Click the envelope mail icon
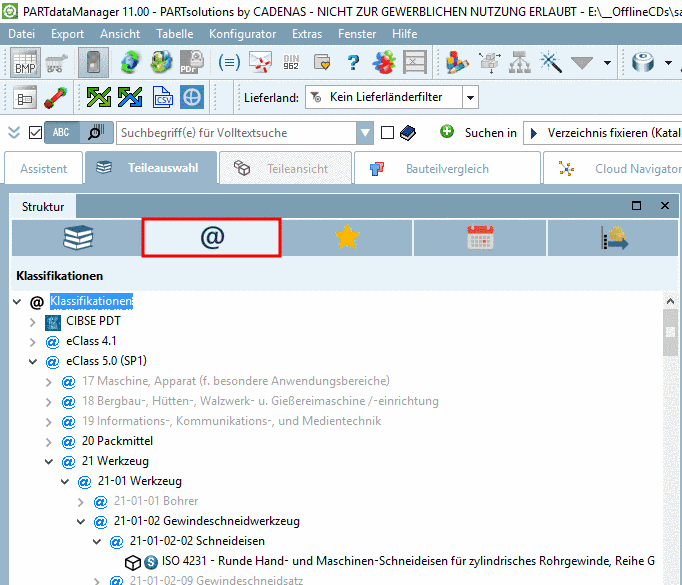This screenshot has width=682, height=585. 260,63
